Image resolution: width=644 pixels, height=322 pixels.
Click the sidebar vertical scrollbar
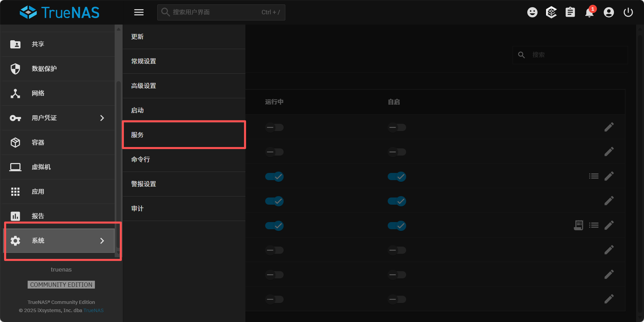click(118, 164)
